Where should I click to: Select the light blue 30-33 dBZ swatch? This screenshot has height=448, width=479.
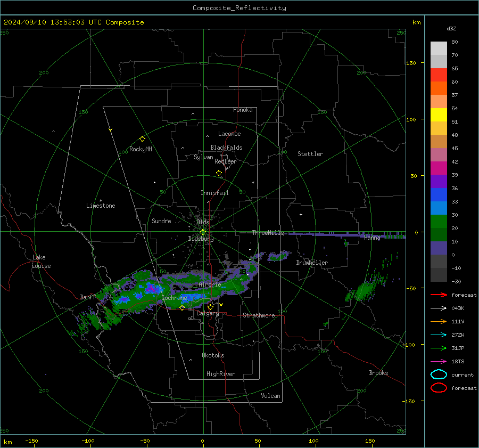(439, 208)
